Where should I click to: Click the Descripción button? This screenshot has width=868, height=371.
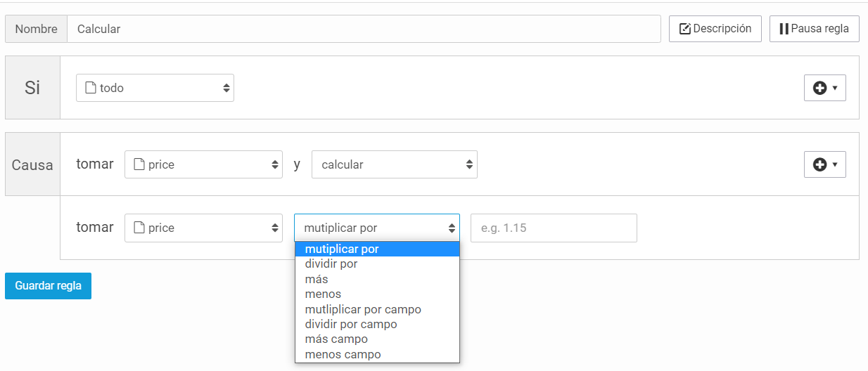[x=715, y=29]
